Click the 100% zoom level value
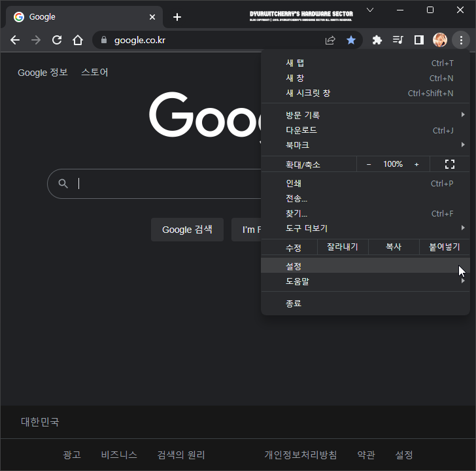 point(393,164)
